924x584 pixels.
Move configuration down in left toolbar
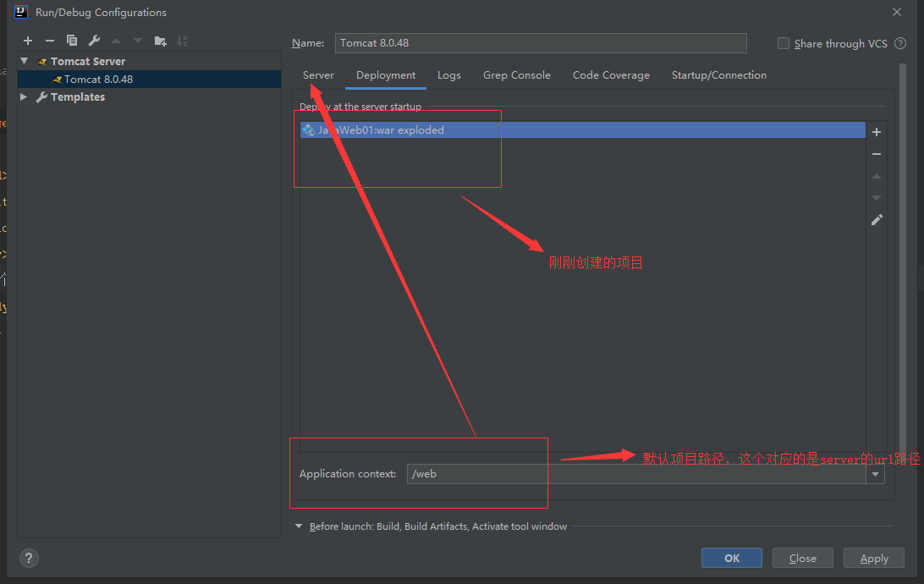tap(138, 41)
